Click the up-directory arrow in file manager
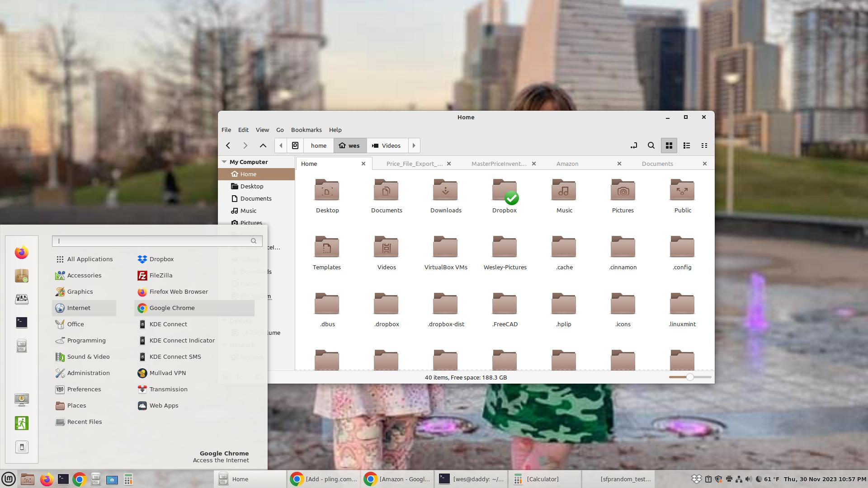 click(x=263, y=145)
